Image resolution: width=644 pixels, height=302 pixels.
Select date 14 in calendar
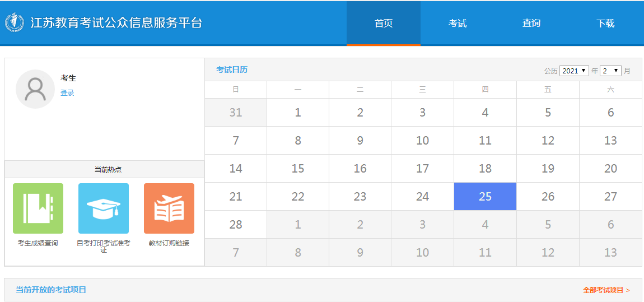tap(236, 169)
